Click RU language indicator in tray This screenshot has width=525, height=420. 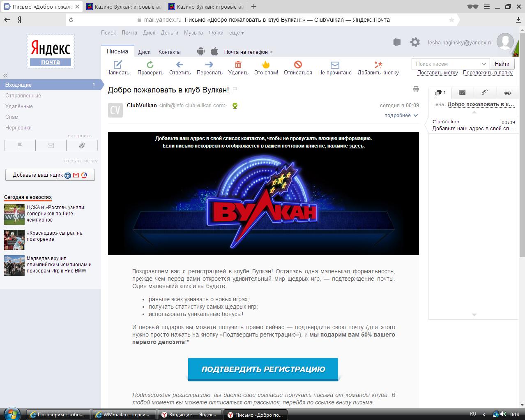473,414
